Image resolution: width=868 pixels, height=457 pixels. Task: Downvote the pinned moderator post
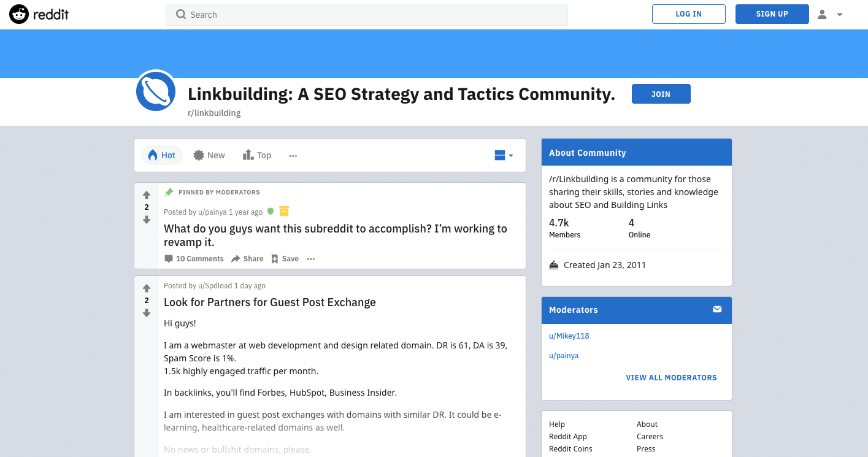(x=147, y=220)
